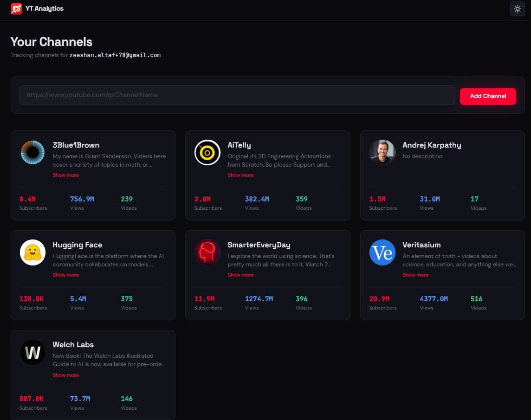Click the Welch Labs W avatar
The image size is (531, 420).
click(32, 352)
